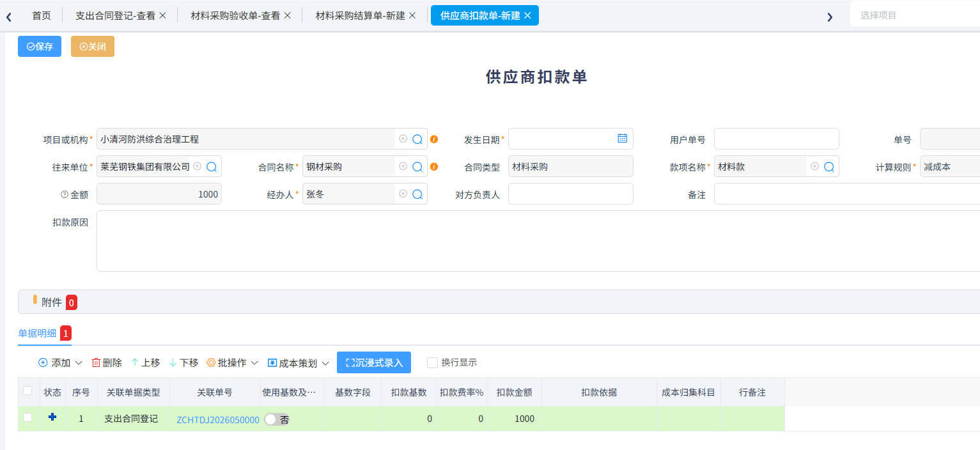This screenshot has width=980, height=450.
Task: Click the 沉浸式录入 button
Action: [374, 362]
